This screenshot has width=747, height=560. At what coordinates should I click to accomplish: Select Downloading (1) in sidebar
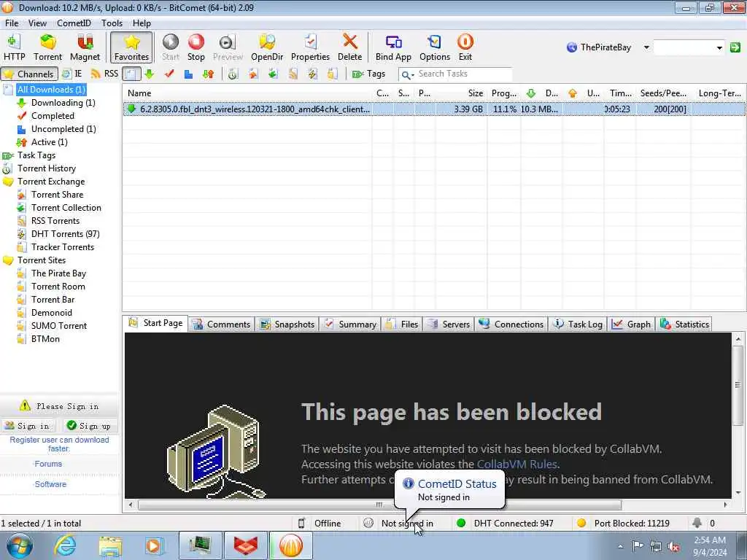(x=63, y=102)
